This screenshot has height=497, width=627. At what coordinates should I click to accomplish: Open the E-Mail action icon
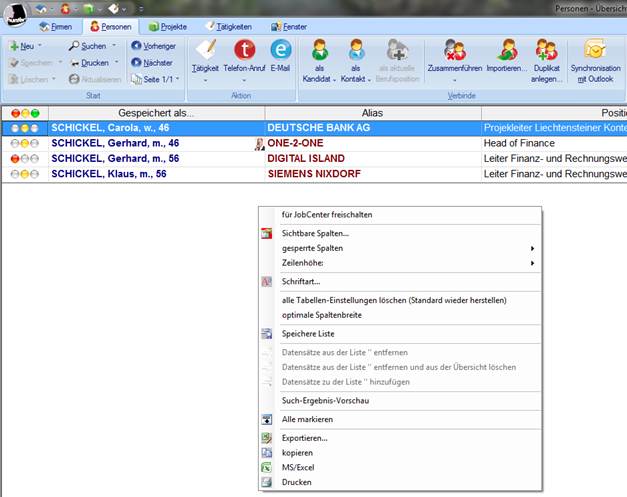click(x=281, y=49)
